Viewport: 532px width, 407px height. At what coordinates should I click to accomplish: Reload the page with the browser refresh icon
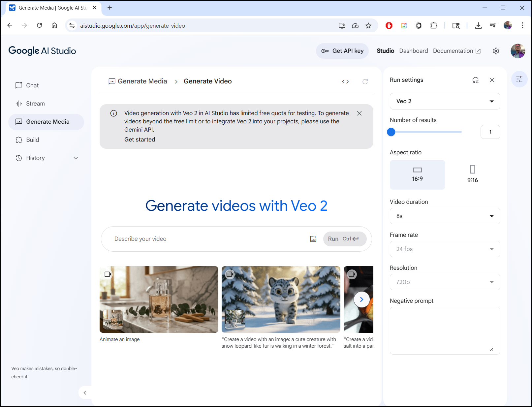[x=40, y=25]
